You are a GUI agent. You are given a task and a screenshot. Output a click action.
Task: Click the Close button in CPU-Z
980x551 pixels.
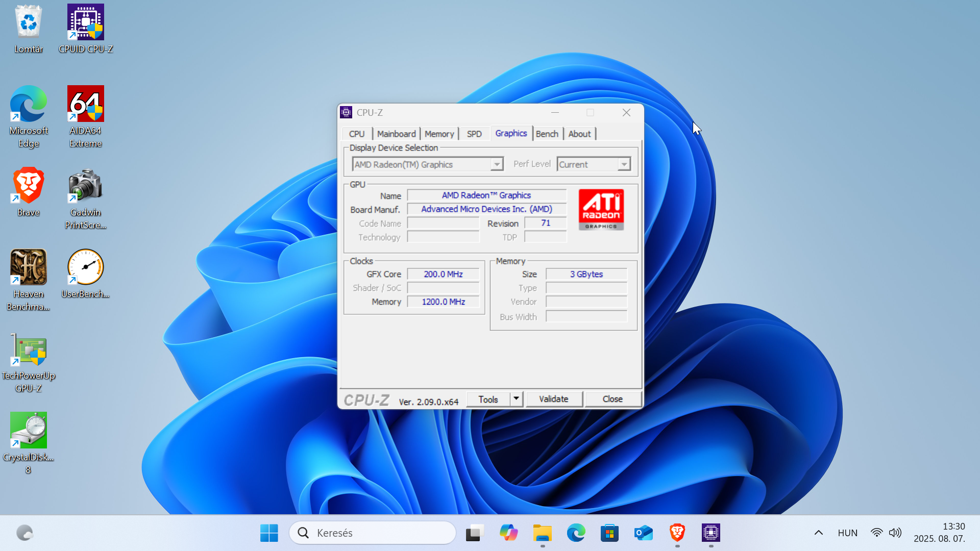(612, 399)
